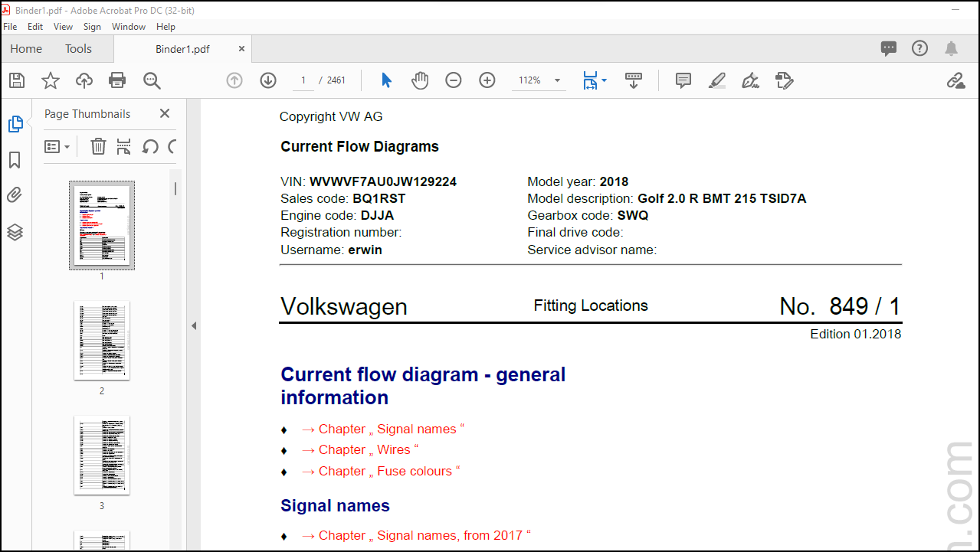Select page 3 thumbnail
Image resolution: width=980 pixels, height=552 pixels.
[102, 455]
